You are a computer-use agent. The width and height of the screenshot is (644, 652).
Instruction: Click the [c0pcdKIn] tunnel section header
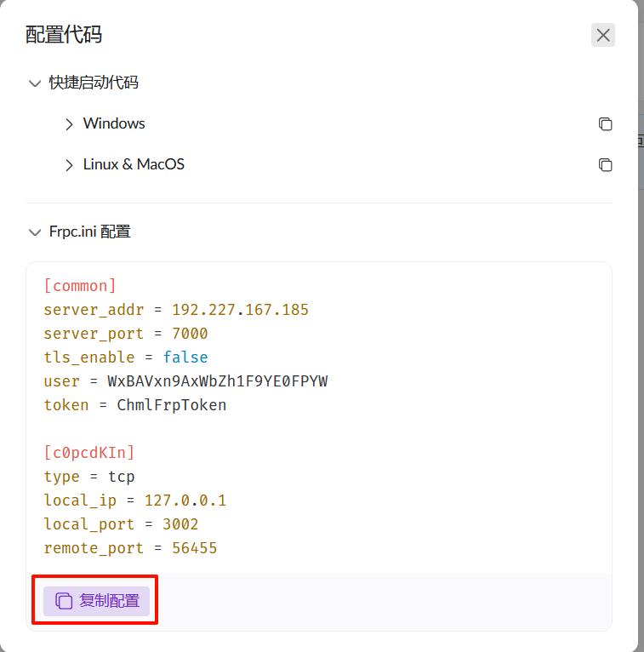click(x=89, y=453)
